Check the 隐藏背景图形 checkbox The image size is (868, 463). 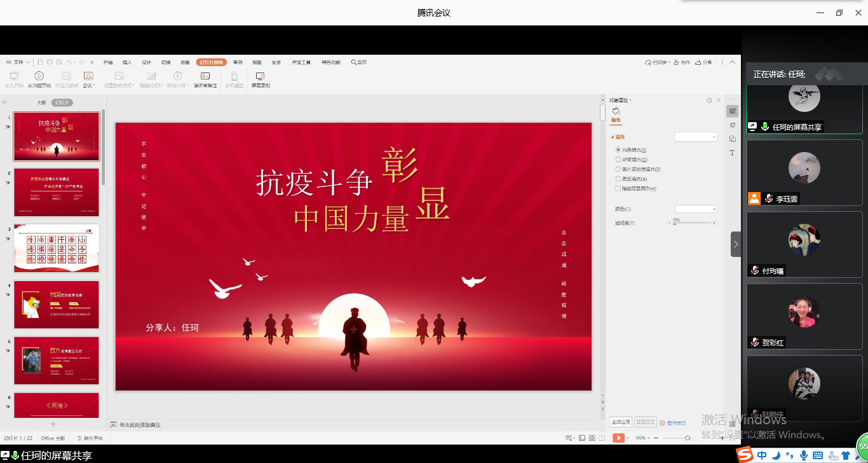point(618,189)
